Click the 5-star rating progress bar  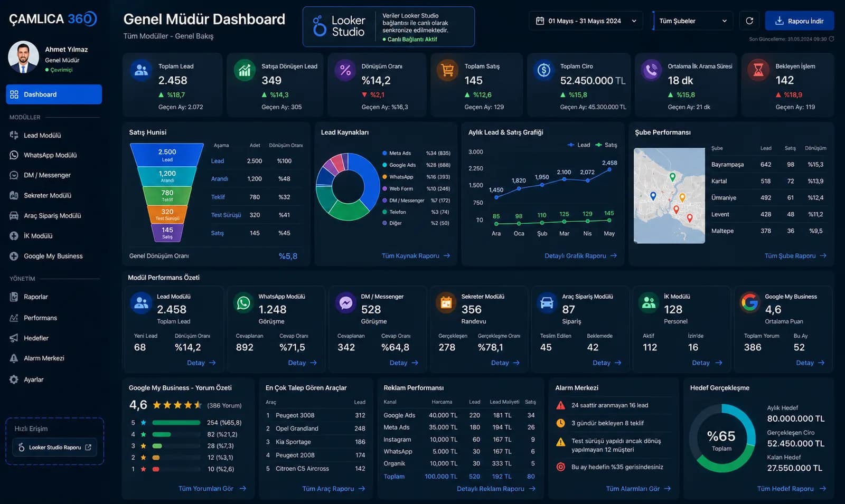point(176,423)
